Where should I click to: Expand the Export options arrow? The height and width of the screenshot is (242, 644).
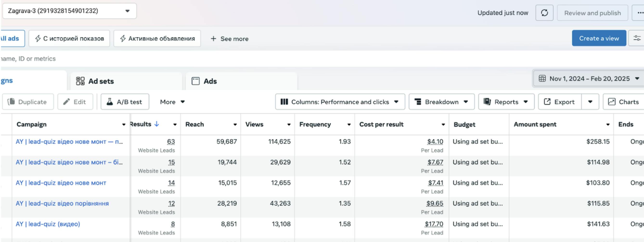pos(590,102)
